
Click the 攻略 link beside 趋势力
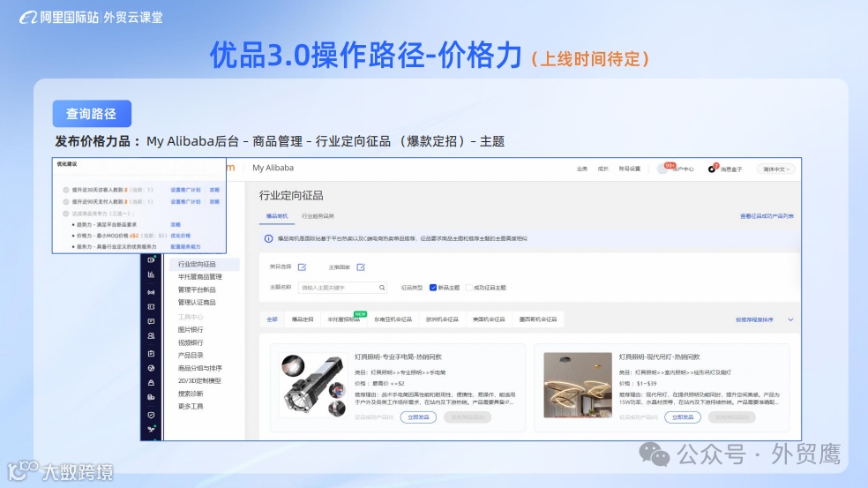point(176,224)
